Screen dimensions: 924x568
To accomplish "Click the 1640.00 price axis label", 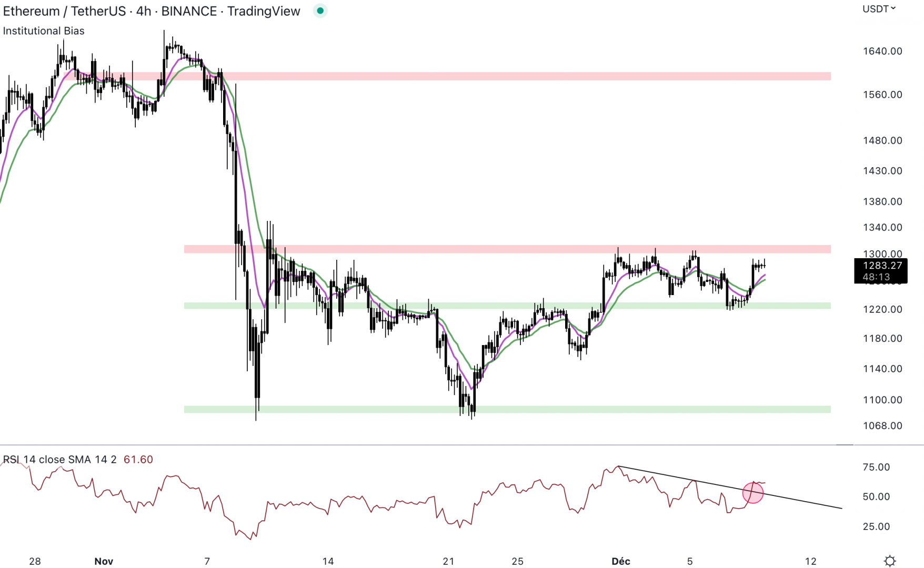I will point(882,51).
